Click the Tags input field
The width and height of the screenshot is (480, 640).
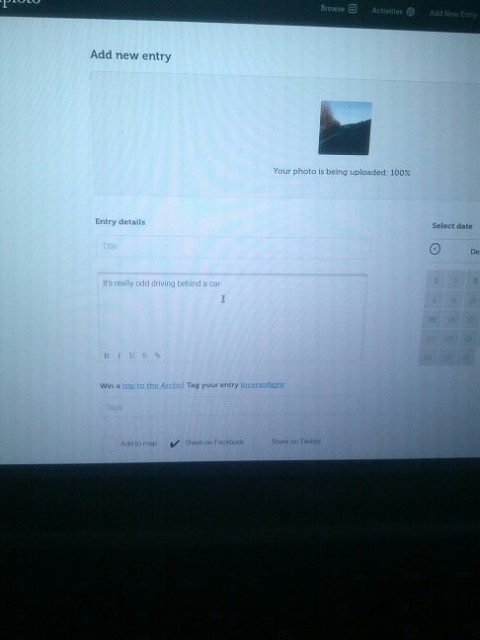[x=229, y=407]
